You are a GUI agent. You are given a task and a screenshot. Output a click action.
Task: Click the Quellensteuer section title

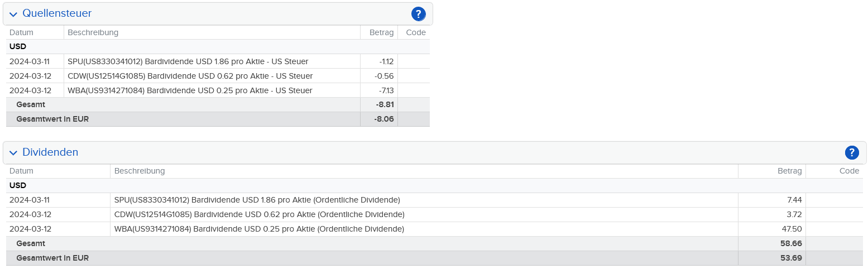coord(57,13)
